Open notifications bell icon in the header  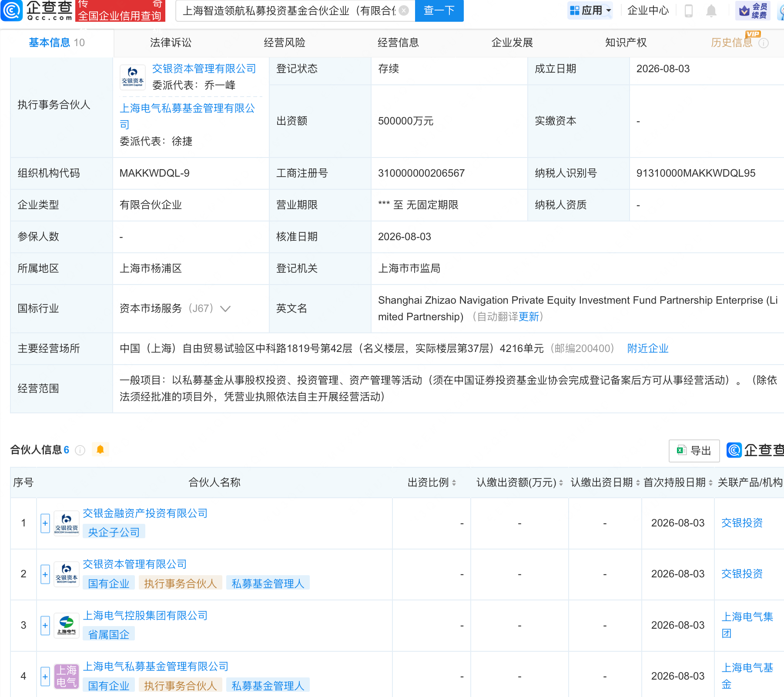[x=711, y=10]
